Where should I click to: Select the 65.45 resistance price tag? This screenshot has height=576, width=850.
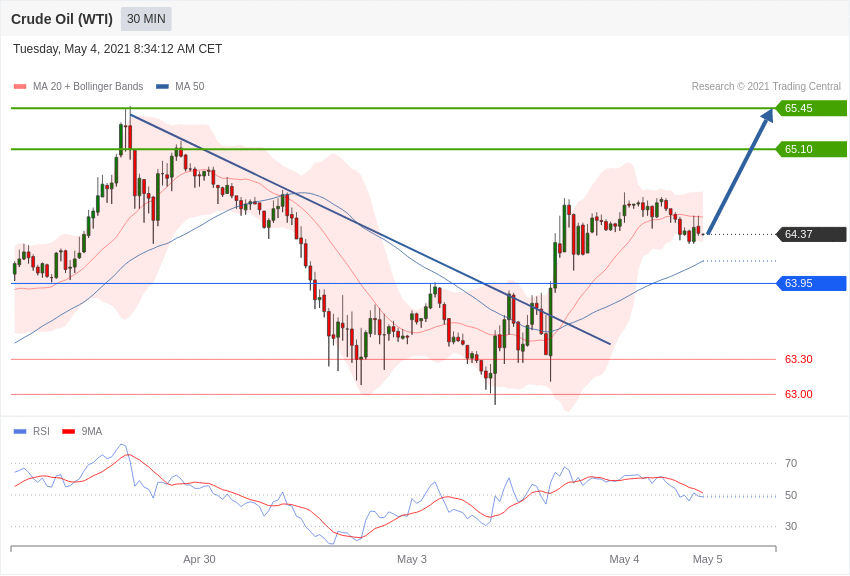pos(812,108)
